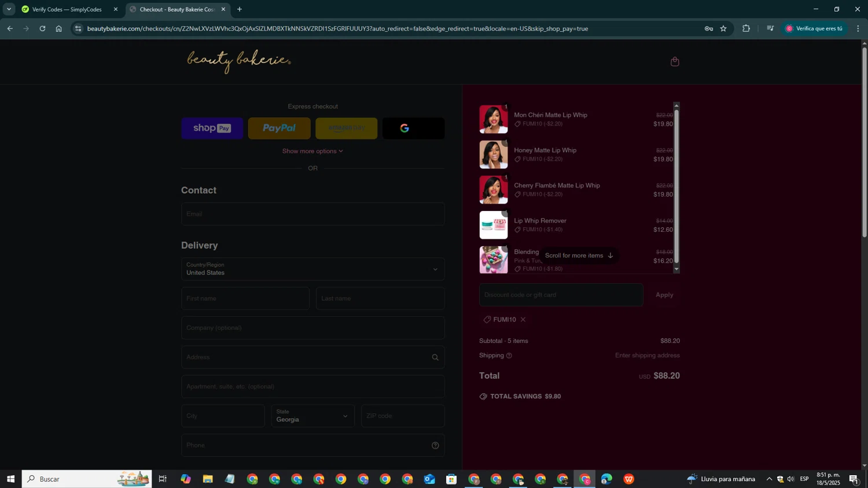Open Microsoft Store from taskbar
Viewport: 868px width, 488px height.
click(x=451, y=479)
